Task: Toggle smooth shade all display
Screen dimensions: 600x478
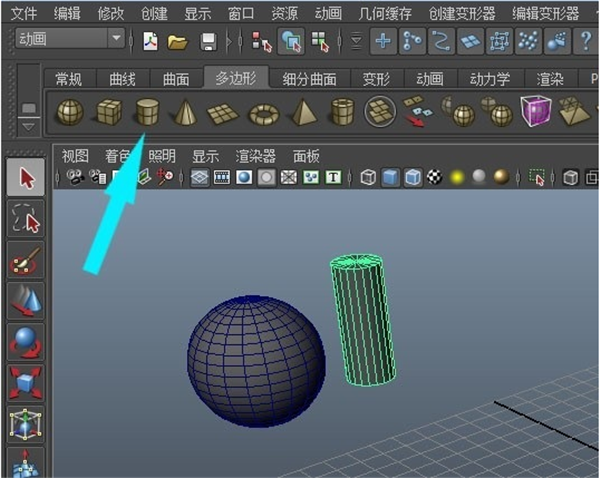Action: [390, 178]
